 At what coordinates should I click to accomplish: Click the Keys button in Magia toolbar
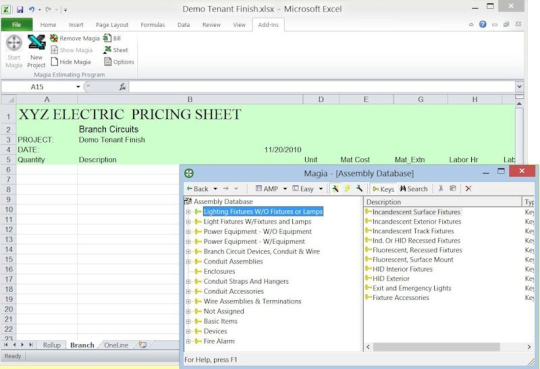[x=383, y=189]
